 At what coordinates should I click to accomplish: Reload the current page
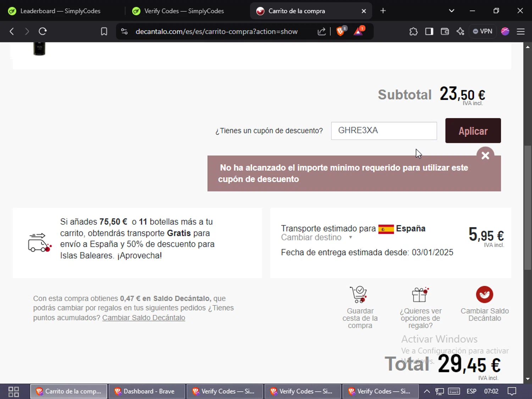[43, 32]
